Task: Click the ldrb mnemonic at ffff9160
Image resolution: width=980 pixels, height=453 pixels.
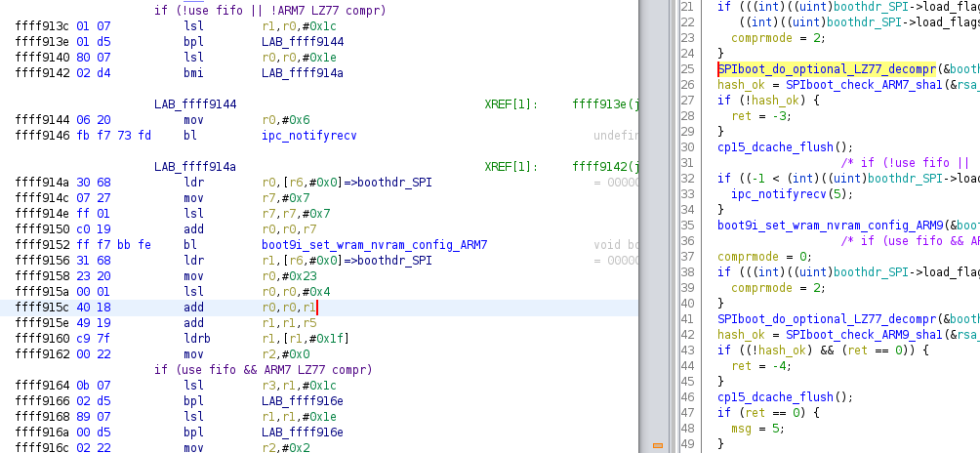Action: coord(197,338)
